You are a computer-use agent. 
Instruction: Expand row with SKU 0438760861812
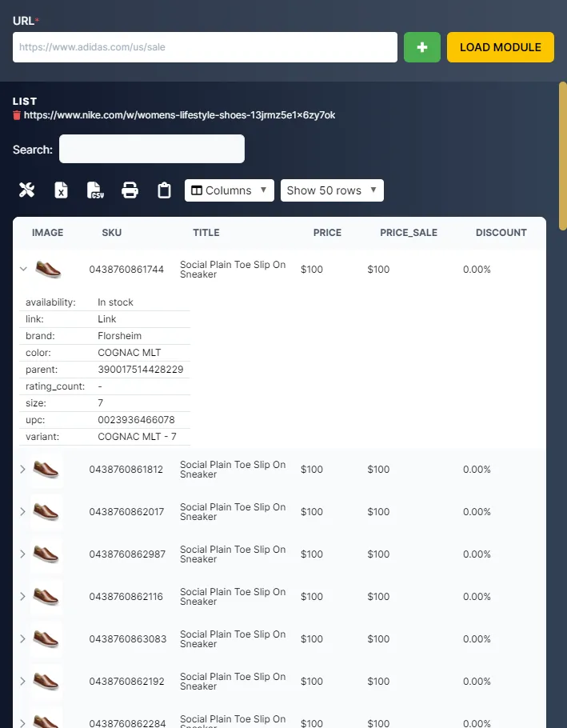point(22,470)
